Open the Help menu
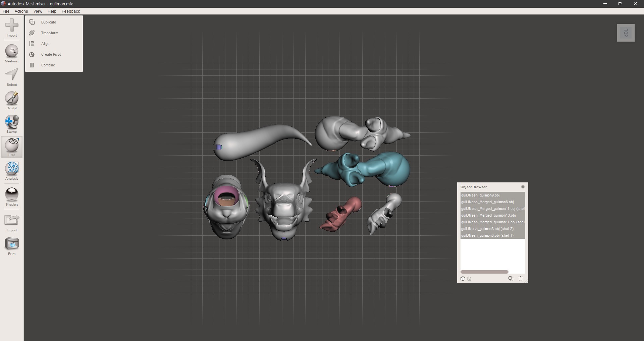Screen dimensions: 644x341 pyautogui.click(x=52, y=11)
